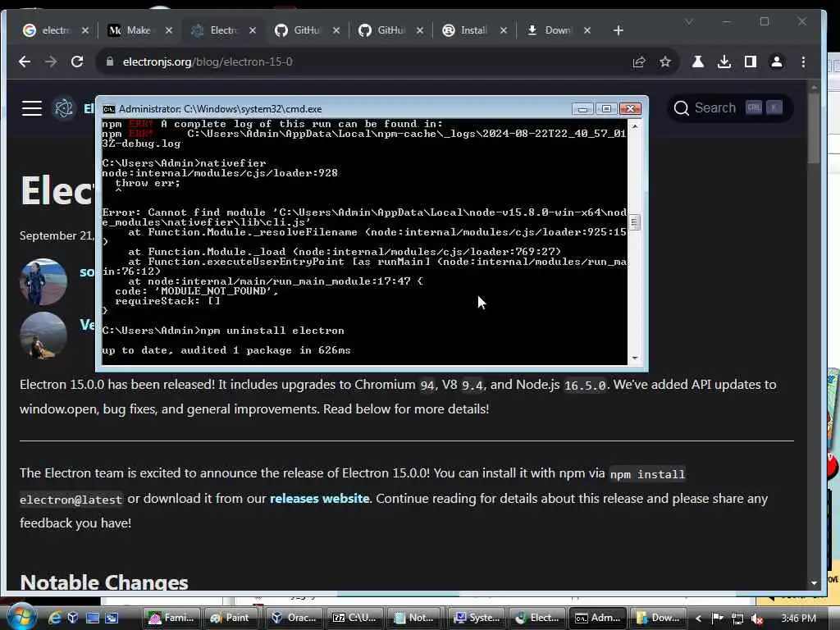Open the Electron site Search box

pyautogui.click(x=729, y=107)
